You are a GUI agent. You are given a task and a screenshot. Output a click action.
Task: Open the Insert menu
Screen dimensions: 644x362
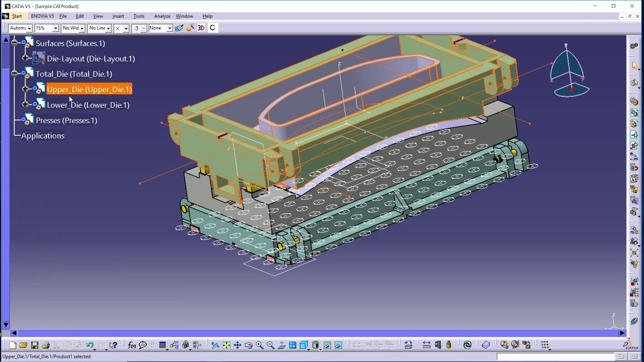pyautogui.click(x=118, y=16)
